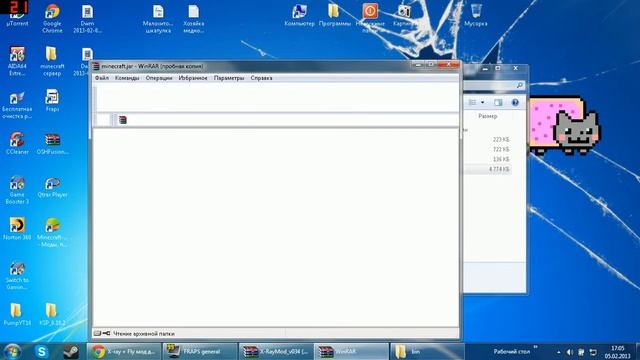Select the OSHFusion archive desktop icon
The height and width of the screenshot is (360, 640).
pos(52,144)
